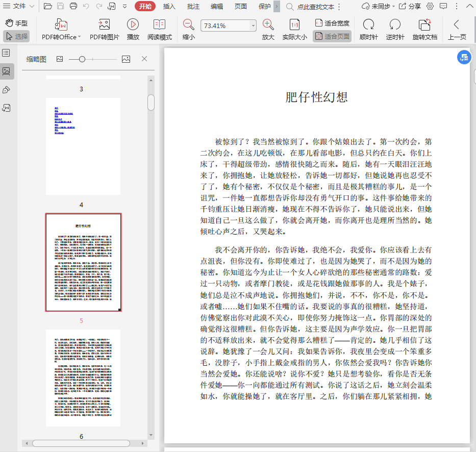Click the 旋转文档 icon
The width and height of the screenshot is (476, 452).
tap(424, 25)
